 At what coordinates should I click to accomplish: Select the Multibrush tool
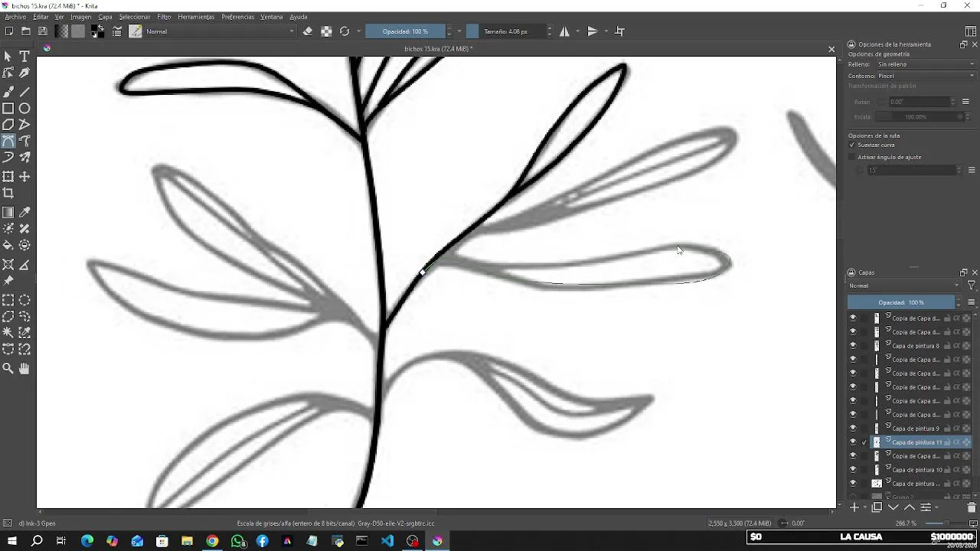24,158
